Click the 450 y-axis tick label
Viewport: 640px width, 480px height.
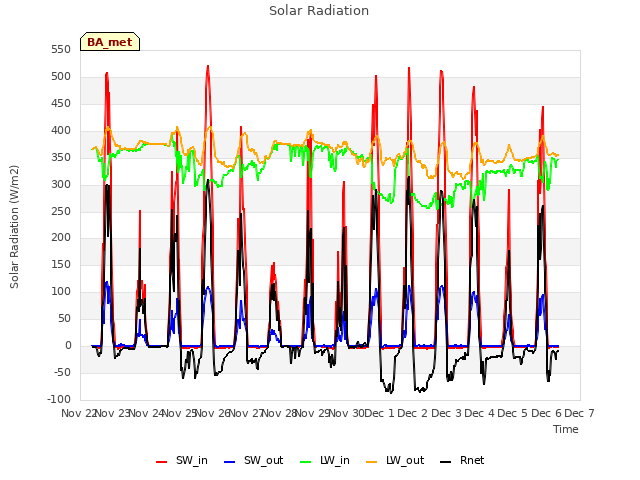point(61,104)
